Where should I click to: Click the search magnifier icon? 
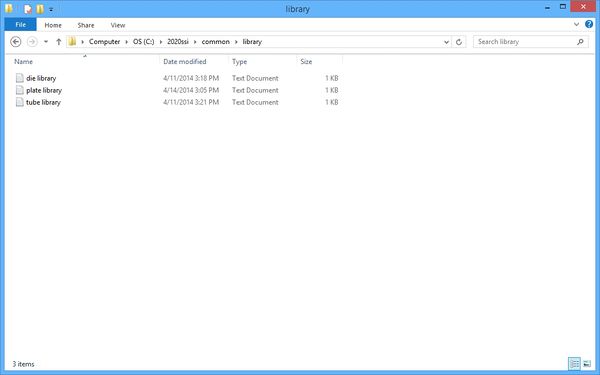(580, 42)
